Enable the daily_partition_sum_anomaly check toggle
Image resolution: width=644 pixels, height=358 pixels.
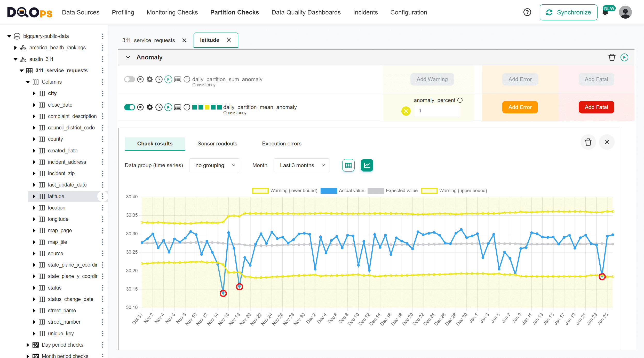pos(130,79)
